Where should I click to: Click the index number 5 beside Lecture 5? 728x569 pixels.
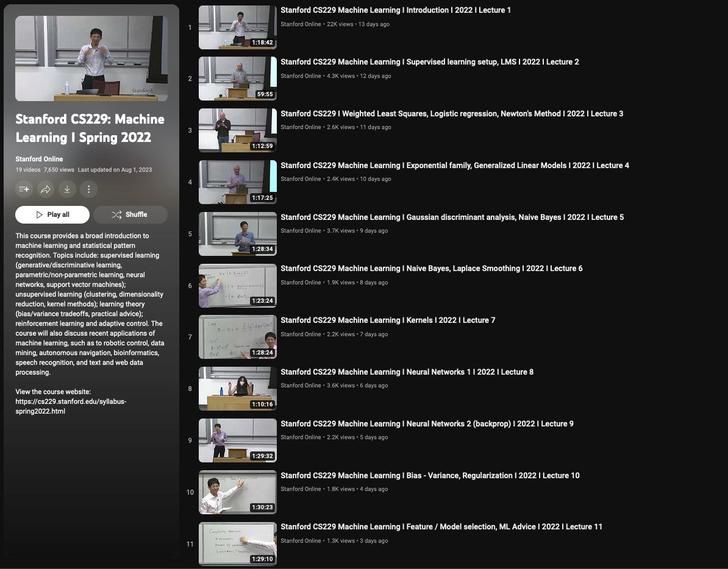pos(190,234)
